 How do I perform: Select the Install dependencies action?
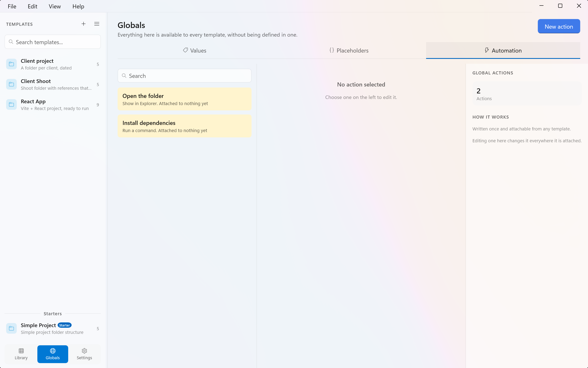[184, 126]
